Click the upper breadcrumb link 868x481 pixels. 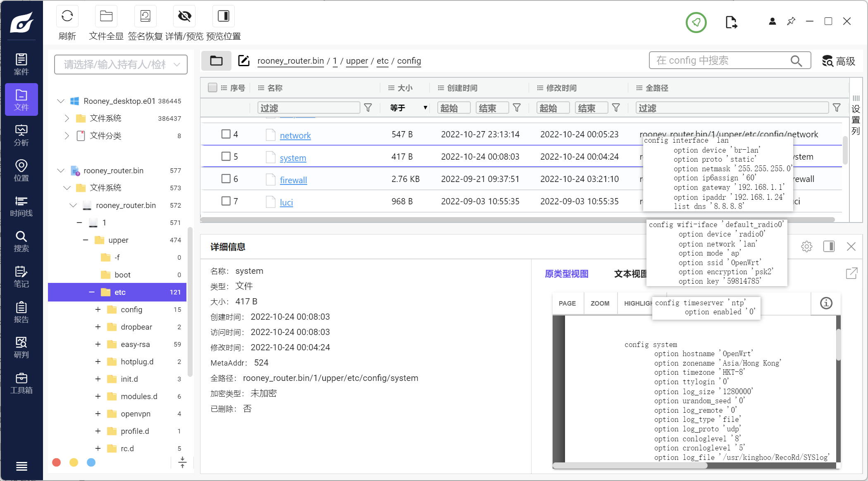(357, 61)
